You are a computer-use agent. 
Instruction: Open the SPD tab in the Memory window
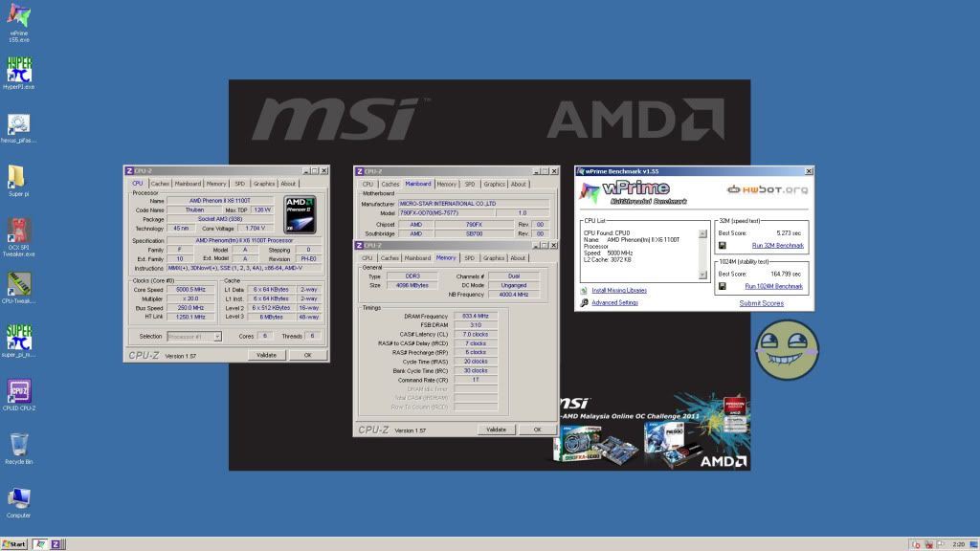pyautogui.click(x=469, y=257)
